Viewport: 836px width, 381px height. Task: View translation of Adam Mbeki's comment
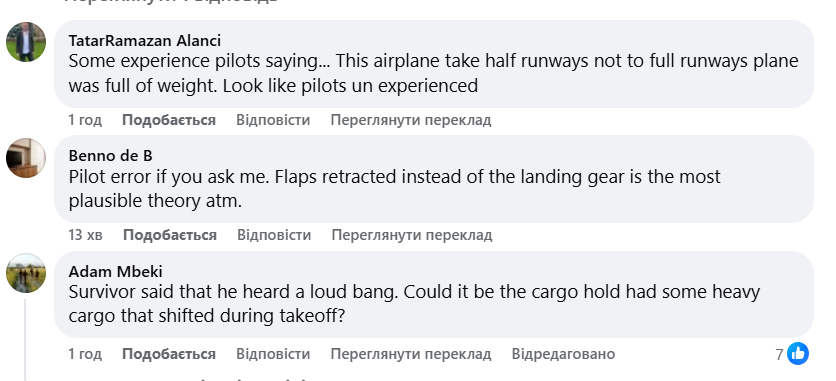click(x=411, y=354)
